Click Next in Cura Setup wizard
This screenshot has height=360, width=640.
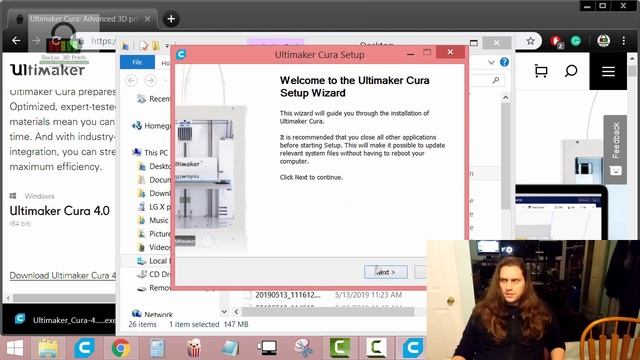386,272
